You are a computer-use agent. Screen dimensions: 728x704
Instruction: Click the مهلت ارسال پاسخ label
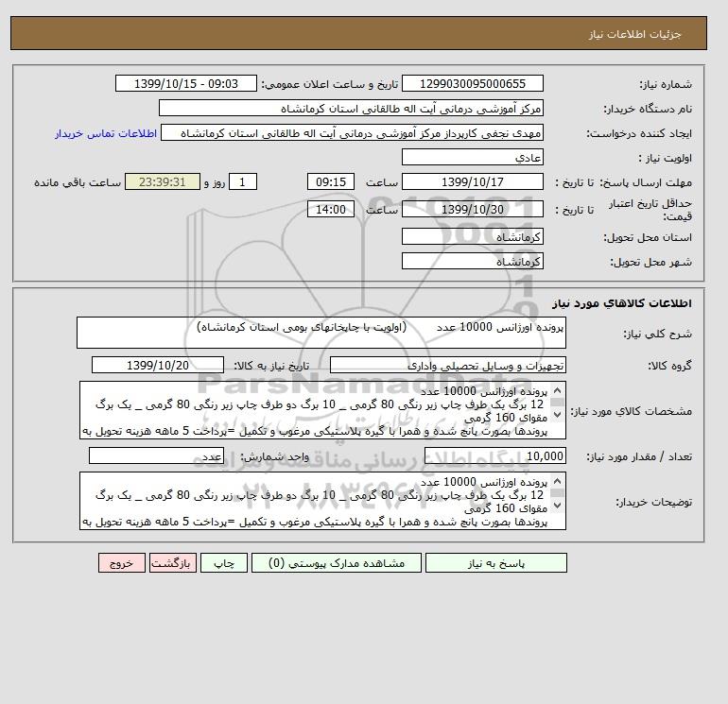(645, 182)
